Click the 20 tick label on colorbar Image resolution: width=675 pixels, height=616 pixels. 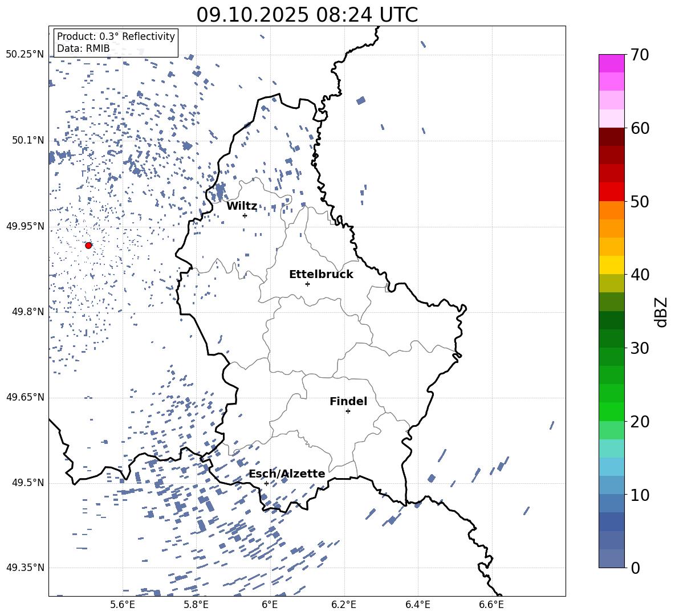click(x=640, y=422)
